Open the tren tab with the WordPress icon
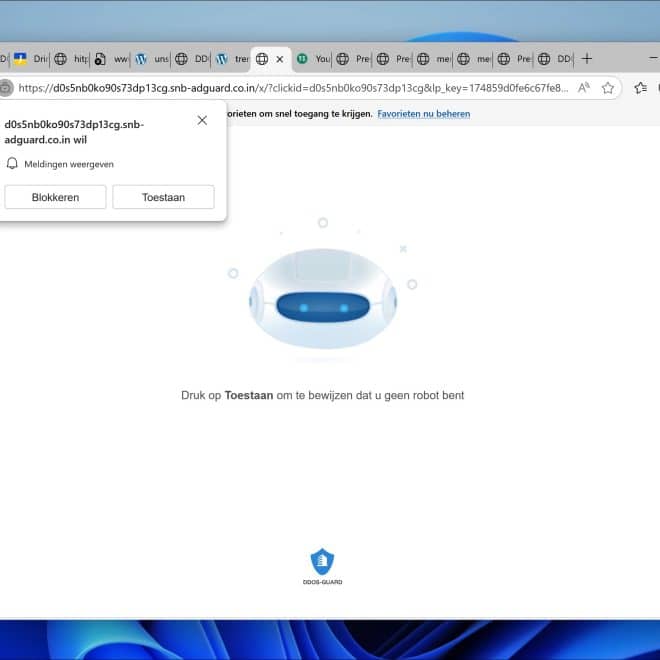Viewport: 660px width, 660px height. pos(232,59)
